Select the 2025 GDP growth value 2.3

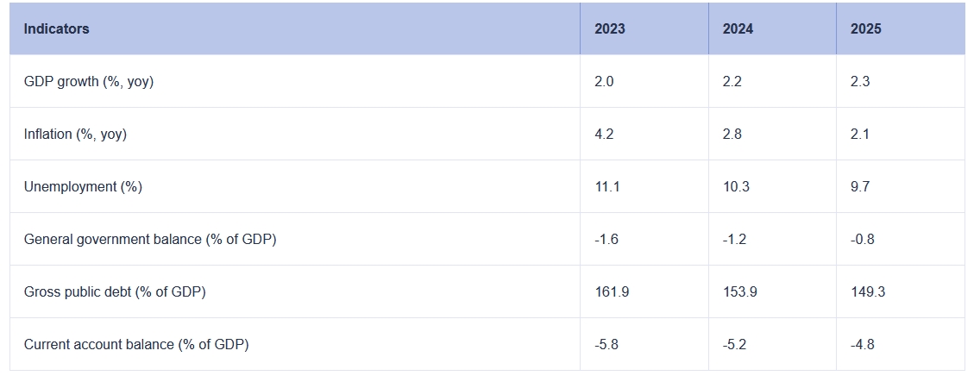(x=860, y=81)
